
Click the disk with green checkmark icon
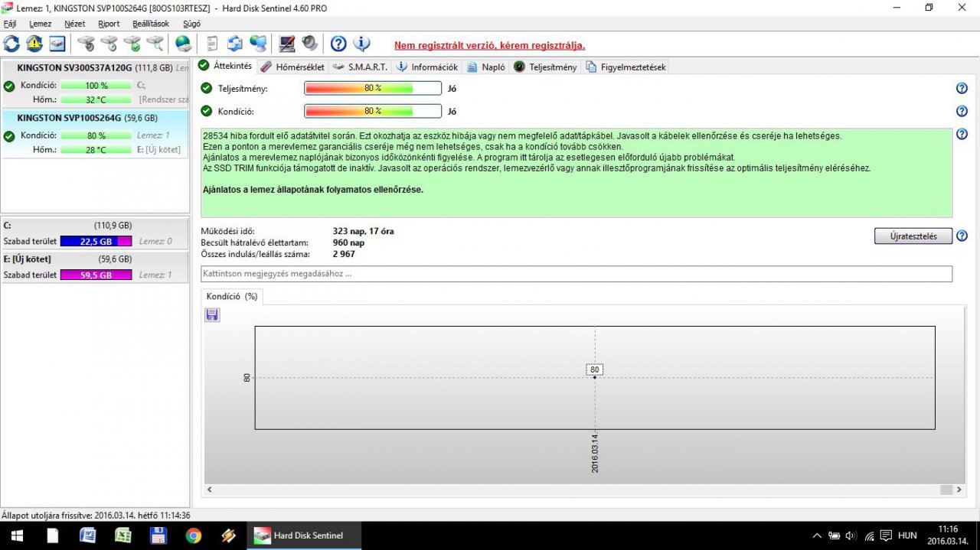pyautogui.click(x=132, y=44)
